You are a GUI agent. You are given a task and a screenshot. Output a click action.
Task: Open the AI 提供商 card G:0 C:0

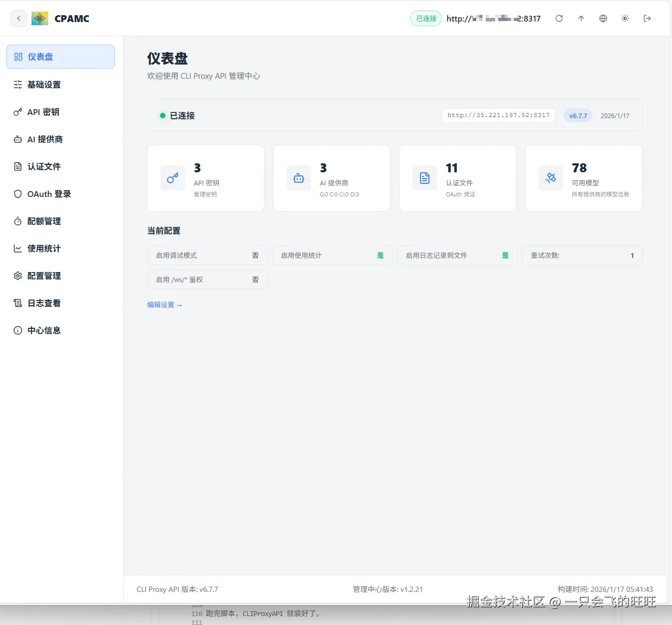pyautogui.click(x=332, y=178)
